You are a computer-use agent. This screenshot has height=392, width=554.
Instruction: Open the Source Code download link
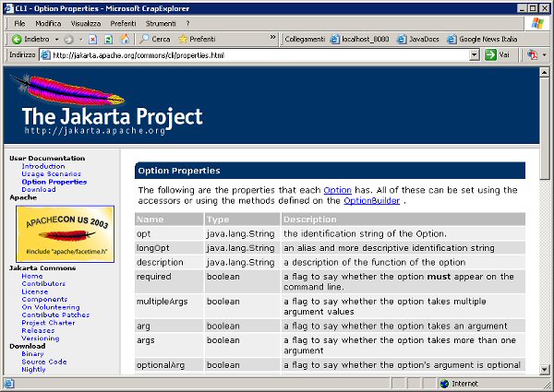coord(44,362)
